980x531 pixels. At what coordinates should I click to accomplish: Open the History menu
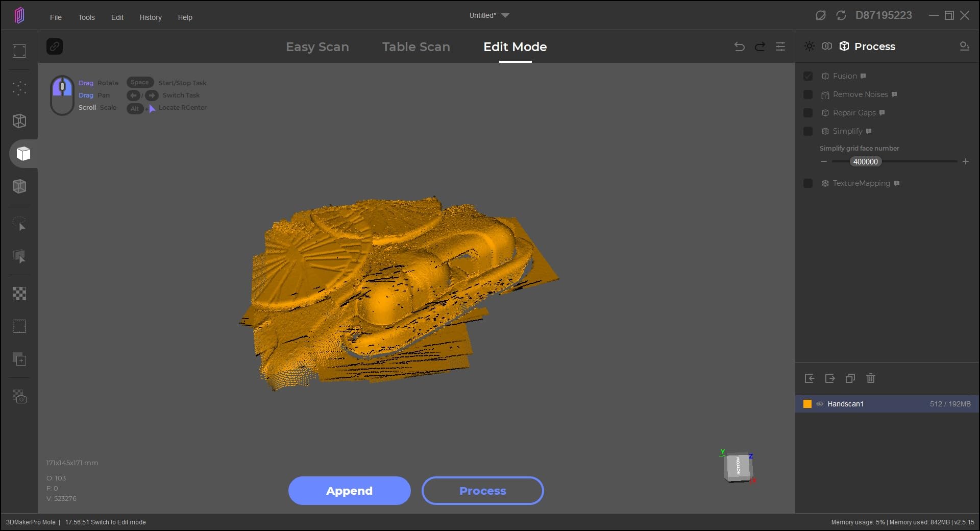tap(151, 17)
